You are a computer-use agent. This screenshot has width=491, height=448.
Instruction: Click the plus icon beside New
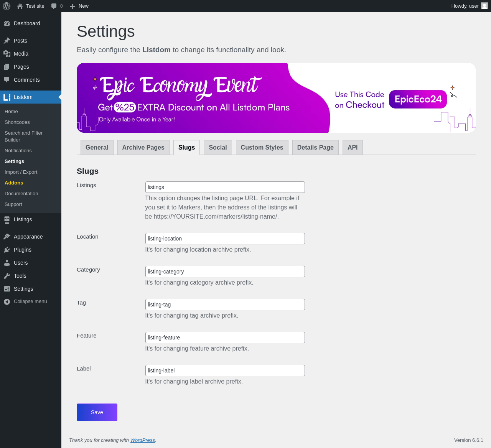(72, 6)
